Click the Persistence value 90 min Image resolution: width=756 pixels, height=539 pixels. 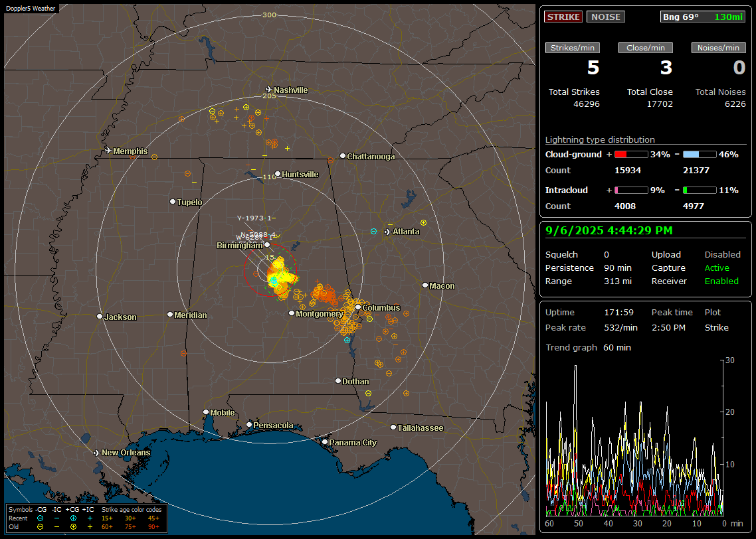[x=618, y=268]
